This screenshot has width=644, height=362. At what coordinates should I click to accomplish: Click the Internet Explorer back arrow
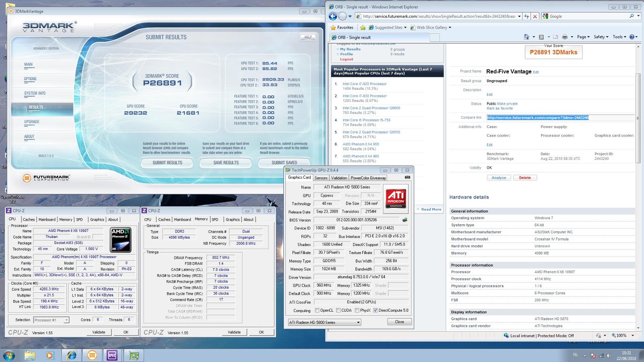(333, 16)
